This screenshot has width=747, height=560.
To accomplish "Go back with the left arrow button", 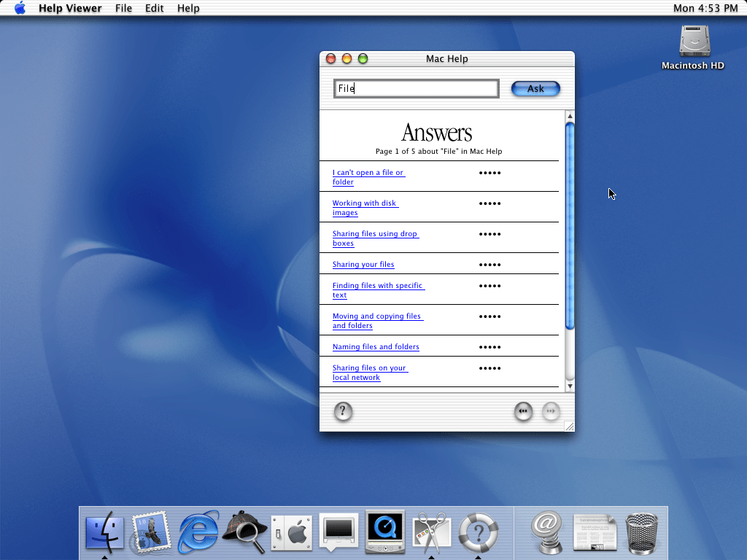I will (x=523, y=412).
